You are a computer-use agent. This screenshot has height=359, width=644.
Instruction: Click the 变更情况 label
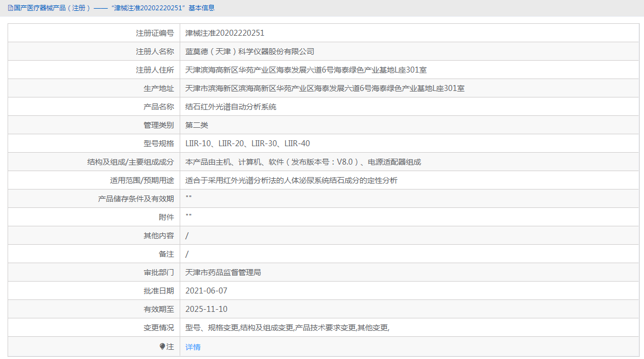(x=159, y=328)
